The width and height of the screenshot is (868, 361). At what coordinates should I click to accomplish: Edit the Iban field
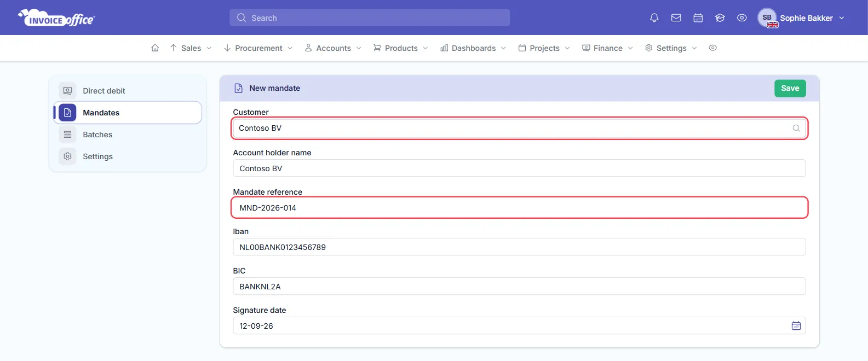(519, 247)
